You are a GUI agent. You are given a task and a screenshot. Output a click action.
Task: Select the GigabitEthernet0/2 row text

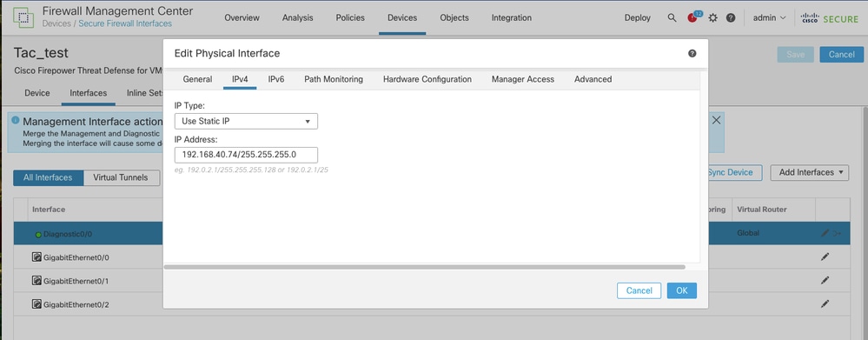(x=76, y=304)
